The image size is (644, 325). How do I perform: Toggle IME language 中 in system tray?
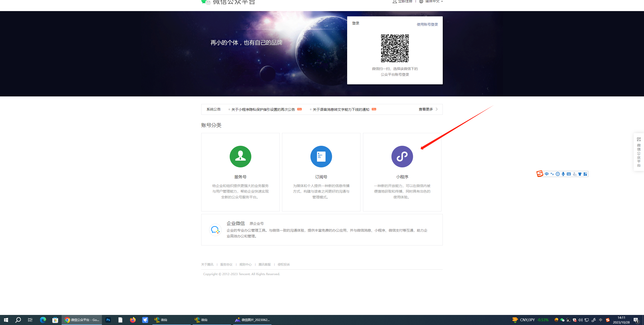(600, 320)
